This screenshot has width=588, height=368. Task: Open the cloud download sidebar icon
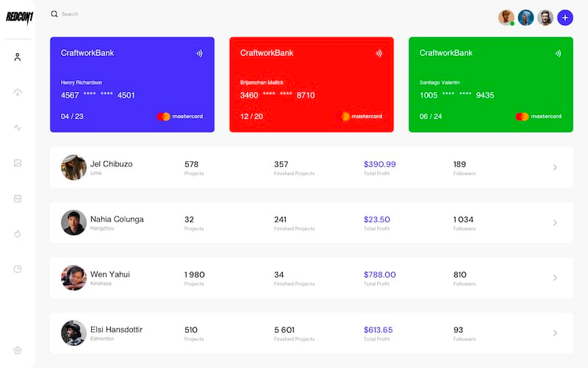click(x=17, y=92)
